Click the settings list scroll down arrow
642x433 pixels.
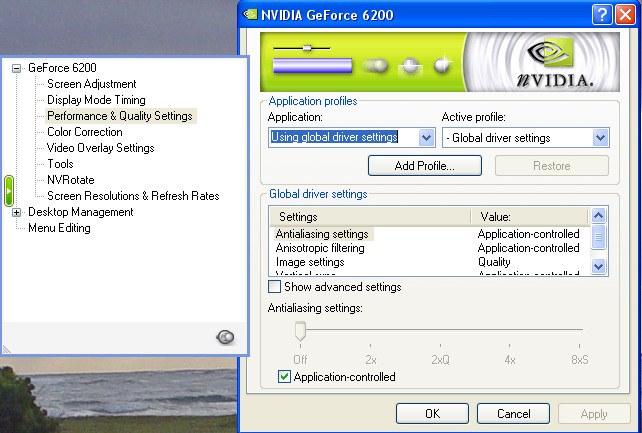pos(598,266)
